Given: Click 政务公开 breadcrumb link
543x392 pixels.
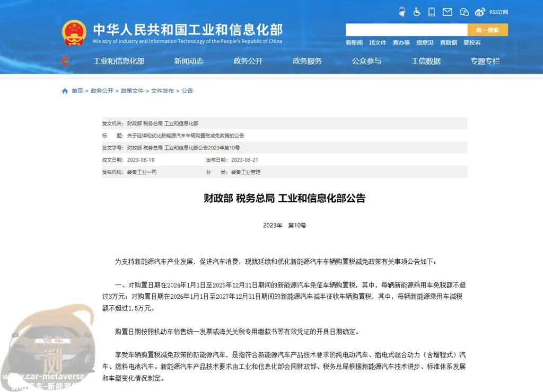Looking at the screenshot, I should point(102,91).
